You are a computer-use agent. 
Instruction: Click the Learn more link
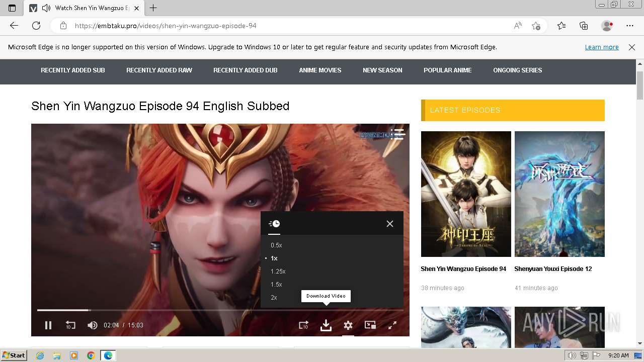pos(602,47)
